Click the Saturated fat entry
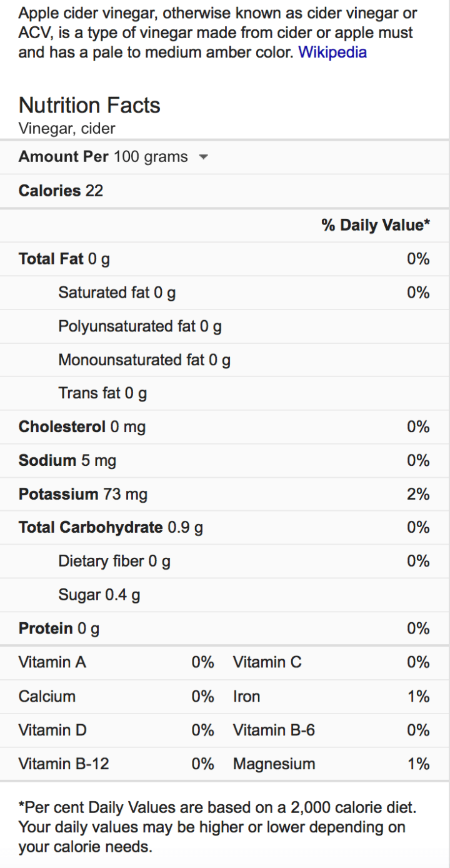450x868 pixels. coord(117,293)
